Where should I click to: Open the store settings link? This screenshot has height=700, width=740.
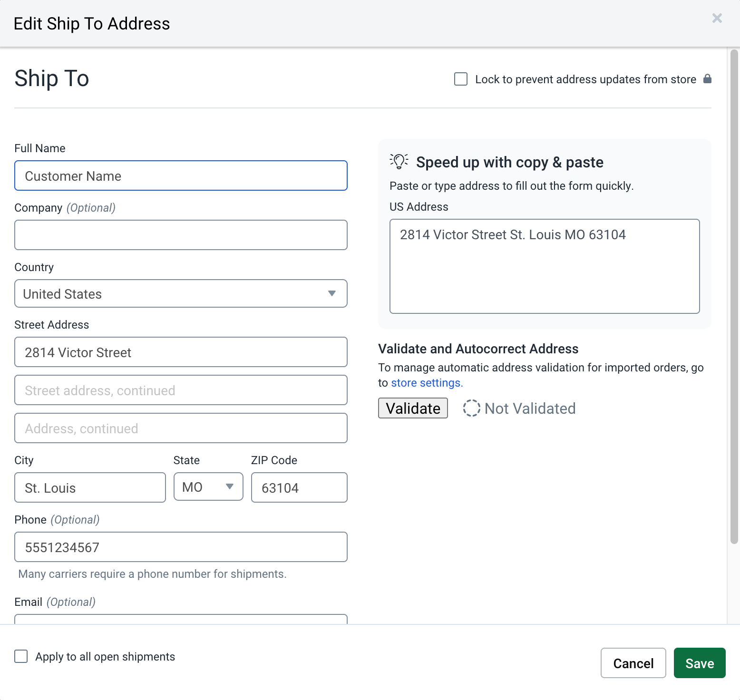click(426, 383)
